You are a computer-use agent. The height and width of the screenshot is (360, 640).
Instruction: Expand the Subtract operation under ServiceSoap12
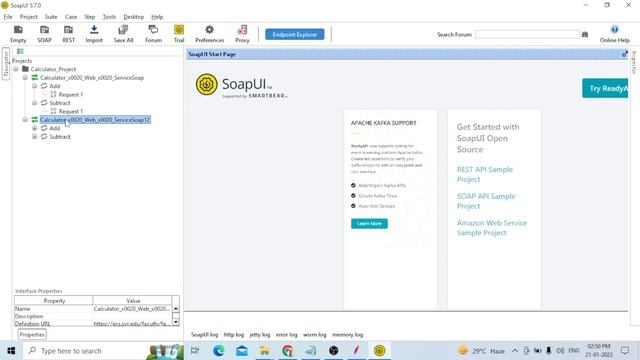(35, 137)
